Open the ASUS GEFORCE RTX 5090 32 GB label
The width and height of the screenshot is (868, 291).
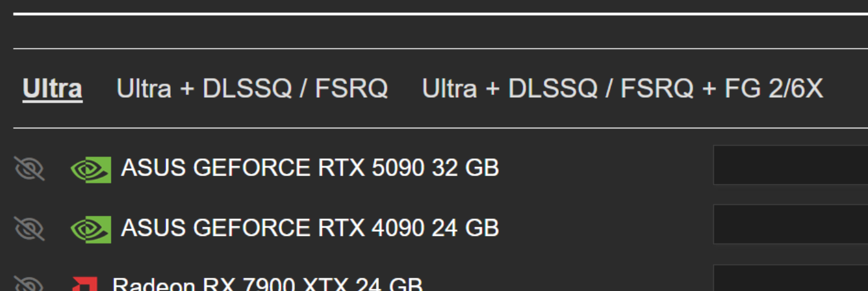click(310, 168)
